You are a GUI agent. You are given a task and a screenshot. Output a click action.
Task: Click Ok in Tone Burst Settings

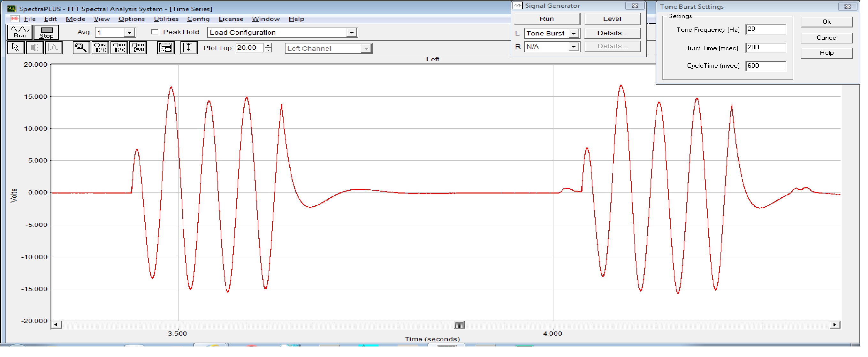(x=826, y=22)
